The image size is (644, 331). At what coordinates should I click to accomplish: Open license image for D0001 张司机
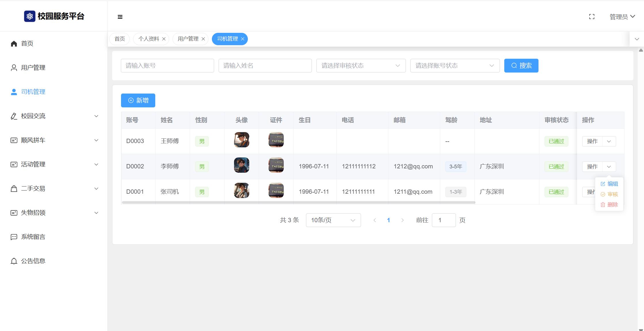click(x=276, y=191)
